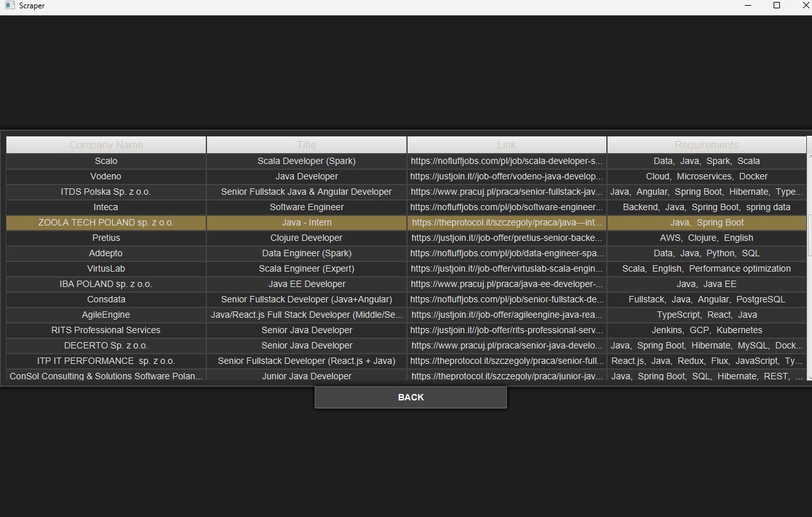Select ZOOLA TECH POLAND sp. z o.o. cell
The height and width of the screenshot is (517, 812).
(x=106, y=222)
